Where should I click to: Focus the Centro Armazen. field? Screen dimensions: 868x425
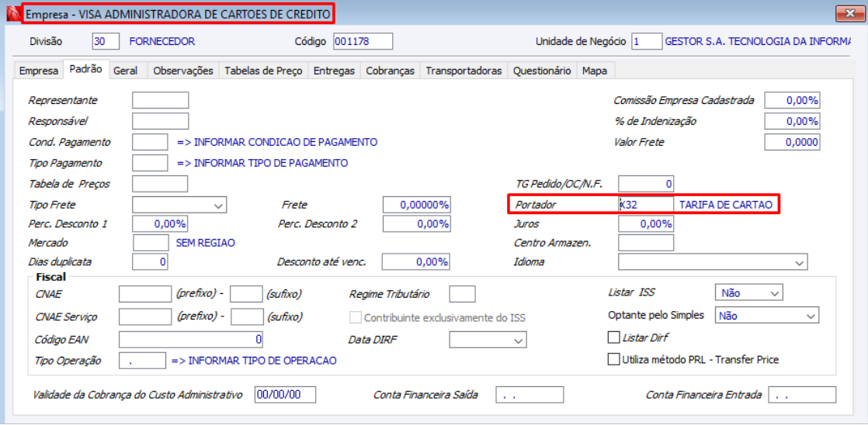[x=646, y=243]
